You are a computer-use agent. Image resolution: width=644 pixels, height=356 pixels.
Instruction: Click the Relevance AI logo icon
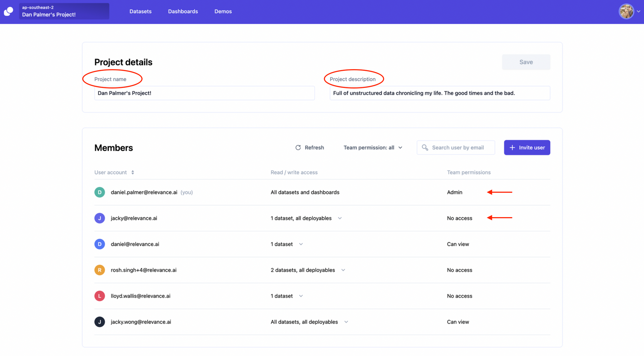pyautogui.click(x=9, y=12)
